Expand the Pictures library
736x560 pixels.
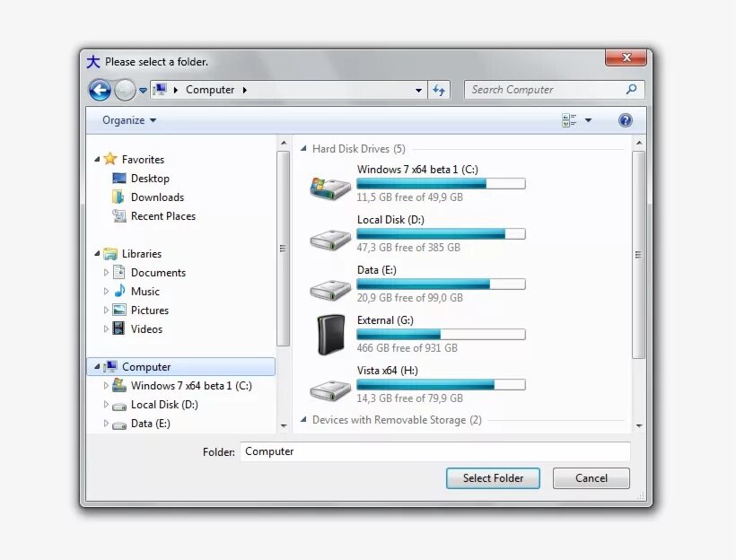click(106, 310)
